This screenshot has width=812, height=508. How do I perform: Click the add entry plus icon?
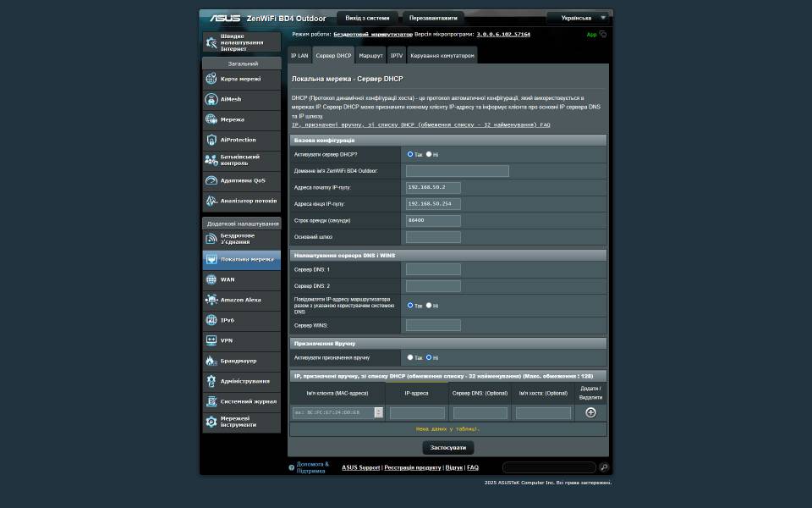tap(590, 412)
